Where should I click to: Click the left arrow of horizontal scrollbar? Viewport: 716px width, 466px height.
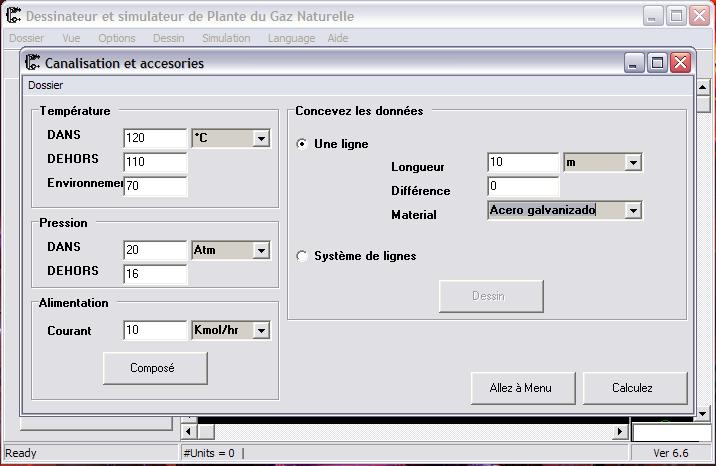pyautogui.click(x=189, y=431)
